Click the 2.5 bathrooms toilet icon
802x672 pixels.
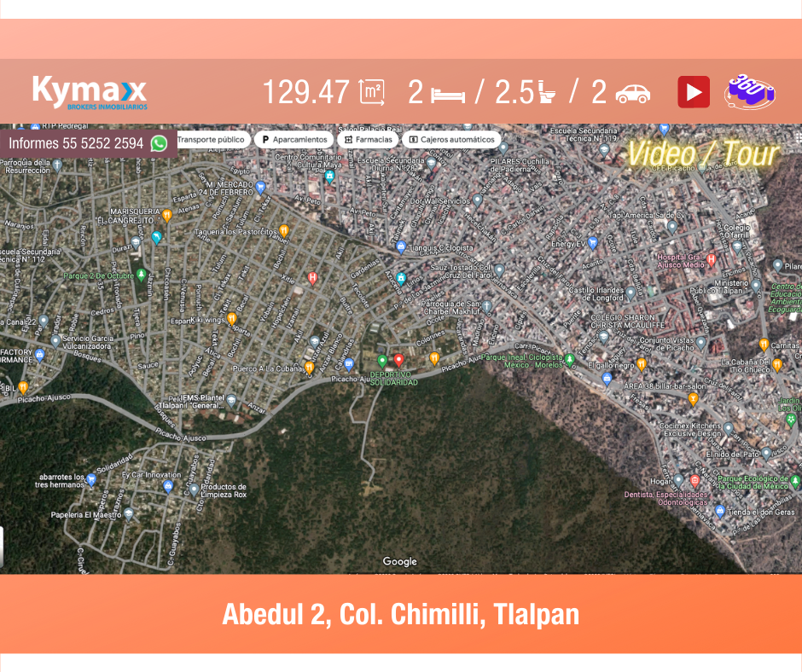(547, 93)
